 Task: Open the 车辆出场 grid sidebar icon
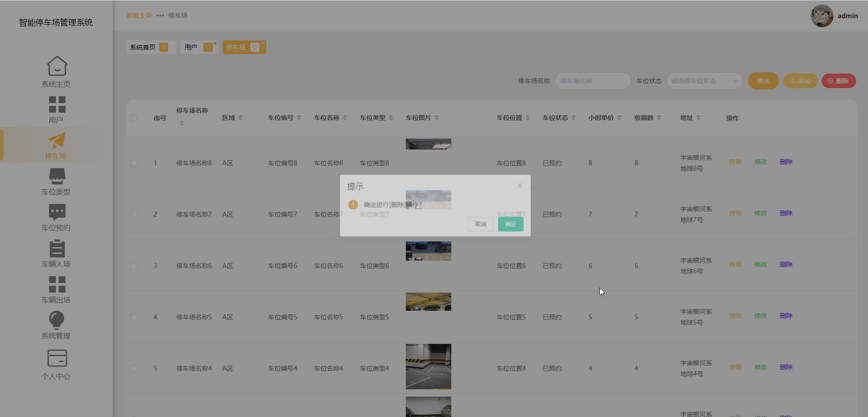57,284
